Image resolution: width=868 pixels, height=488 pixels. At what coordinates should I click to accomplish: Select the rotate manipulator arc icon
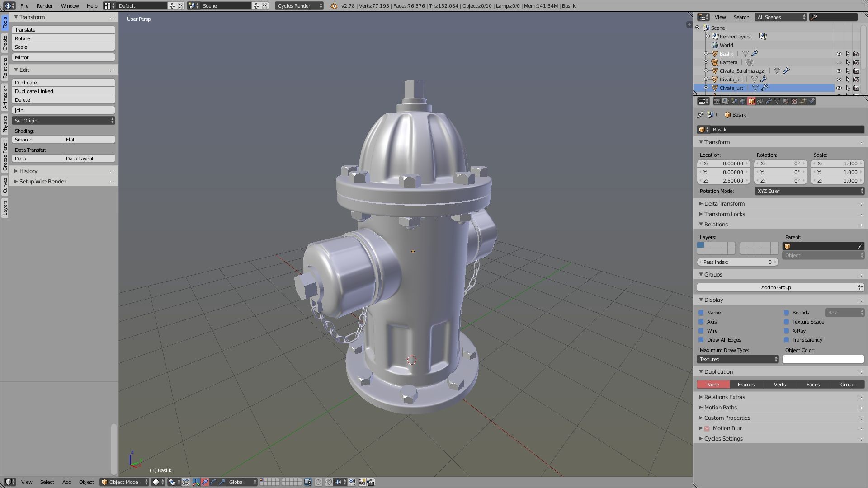[213, 482]
